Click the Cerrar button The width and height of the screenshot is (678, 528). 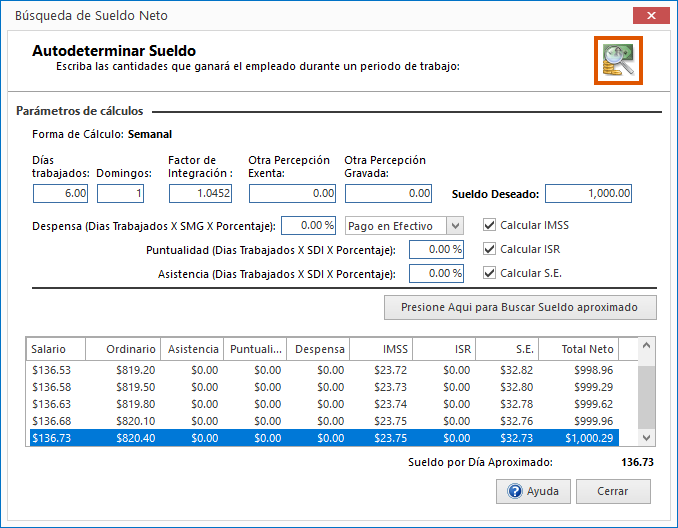point(613,491)
